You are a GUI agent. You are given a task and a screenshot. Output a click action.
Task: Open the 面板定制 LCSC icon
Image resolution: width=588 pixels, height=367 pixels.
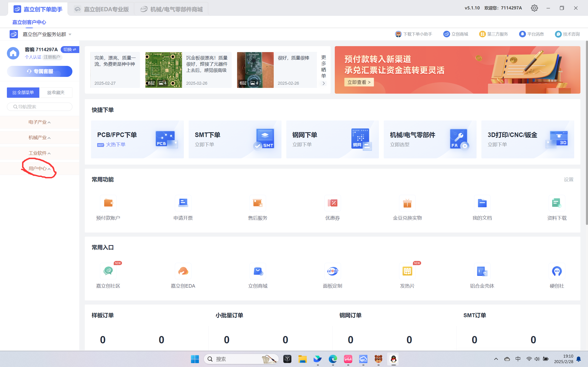(x=332, y=271)
